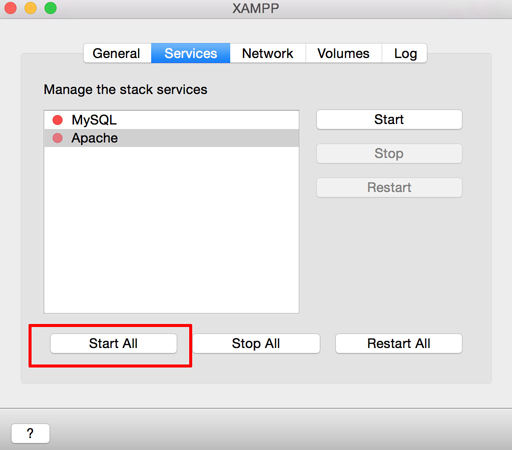Minimize the XAMPP window
512x450 pixels.
pyautogui.click(x=31, y=8)
